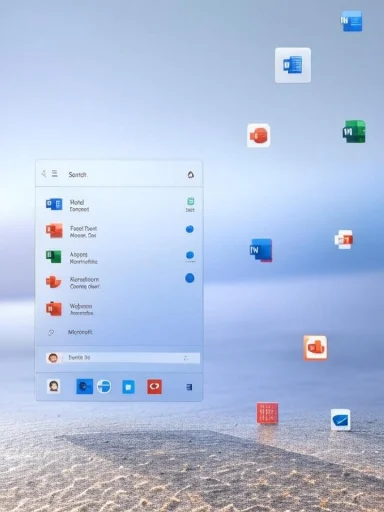Image resolution: width=384 pixels, height=512 pixels.
Task: Open notifications via the bell icon in the header
Action: (190, 175)
